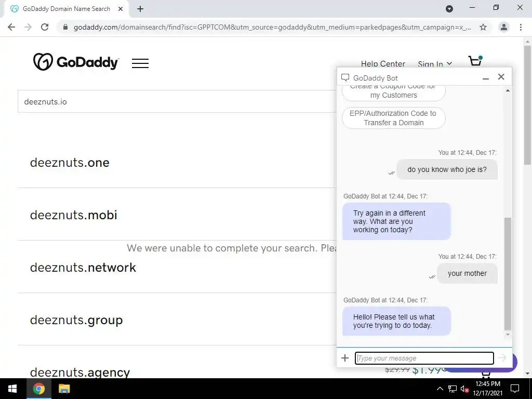Focus the Type your message box
532x399 pixels.
tap(424, 358)
